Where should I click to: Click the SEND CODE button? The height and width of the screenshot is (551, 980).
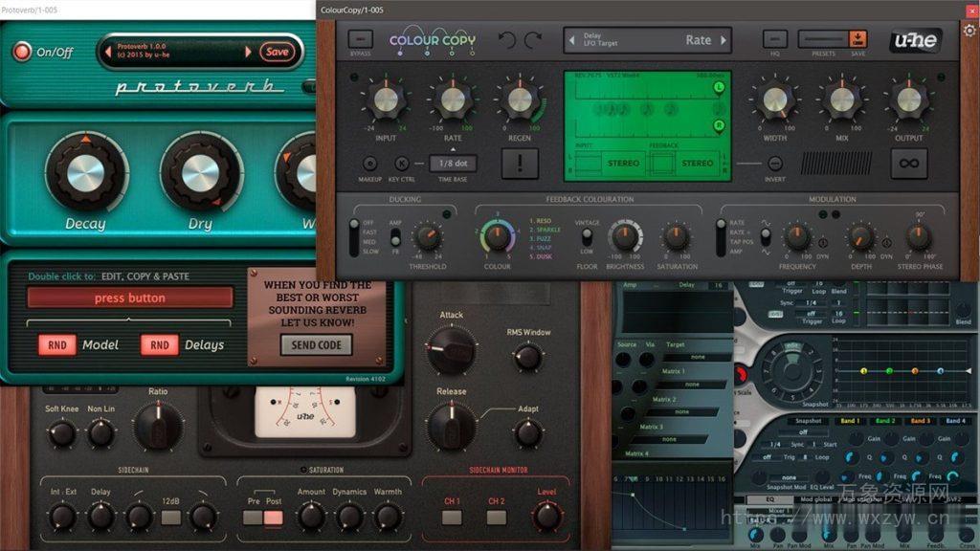(x=316, y=344)
